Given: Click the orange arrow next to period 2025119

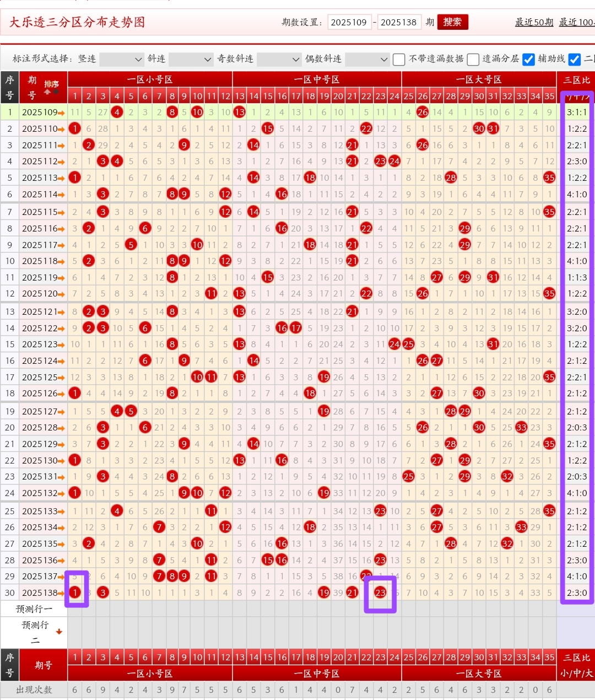Looking at the screenshot, I should coord(62,278).
